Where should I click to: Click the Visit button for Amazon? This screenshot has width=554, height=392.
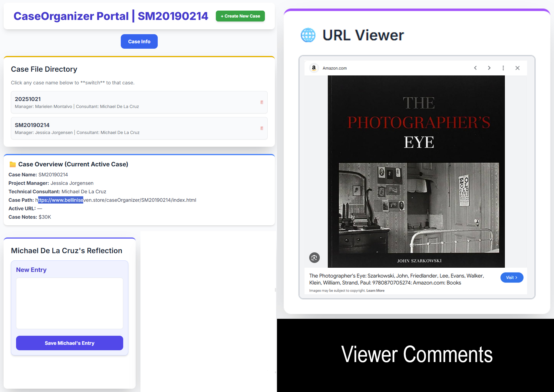click(x=512, y=278)
